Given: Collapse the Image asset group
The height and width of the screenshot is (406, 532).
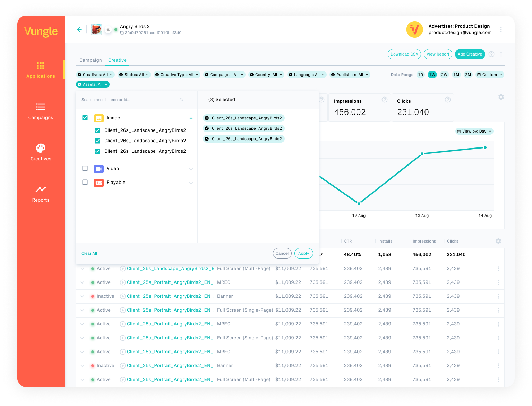Looking at the screenshot, I should (x=191, y=118).
